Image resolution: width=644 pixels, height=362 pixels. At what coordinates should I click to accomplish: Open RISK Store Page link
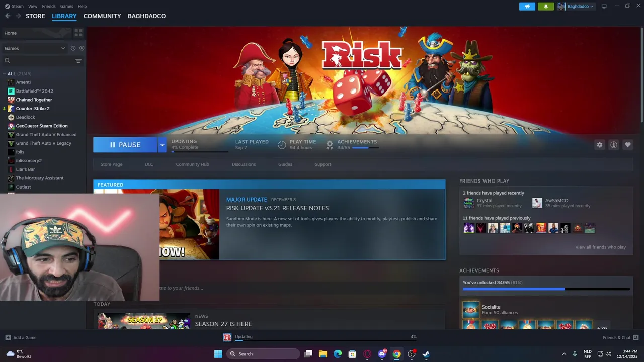[111, 164]
